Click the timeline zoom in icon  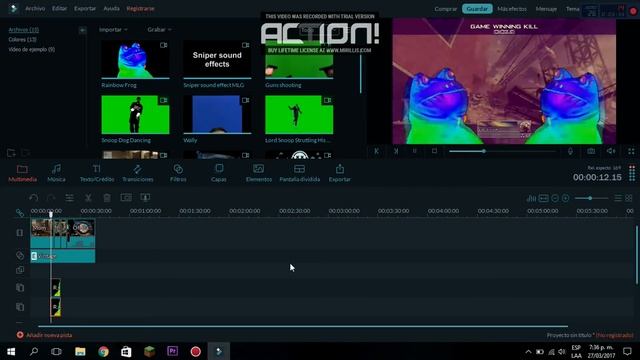566,198
